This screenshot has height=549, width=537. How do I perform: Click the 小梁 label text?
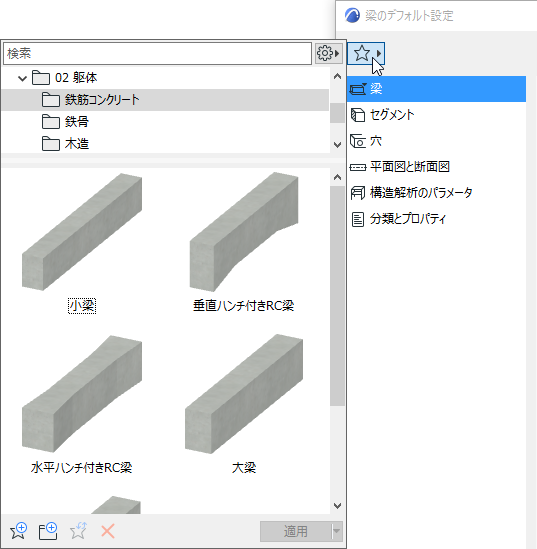[82, 306]
